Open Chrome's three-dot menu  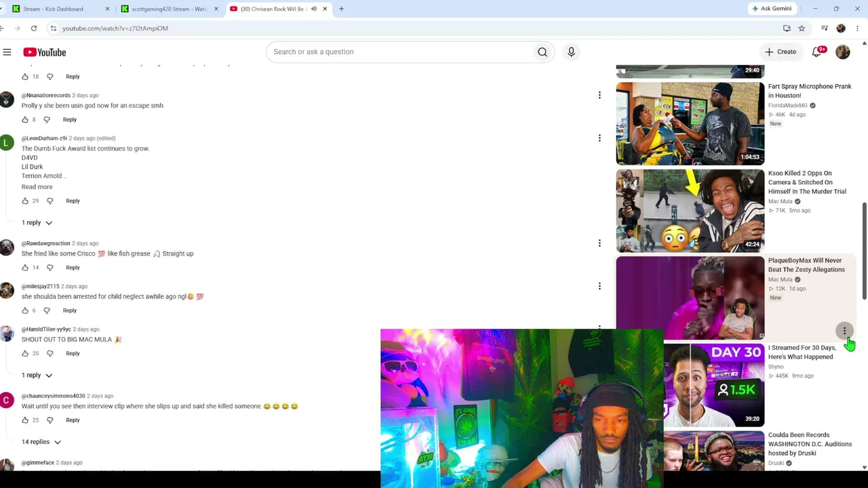(858, 28)
